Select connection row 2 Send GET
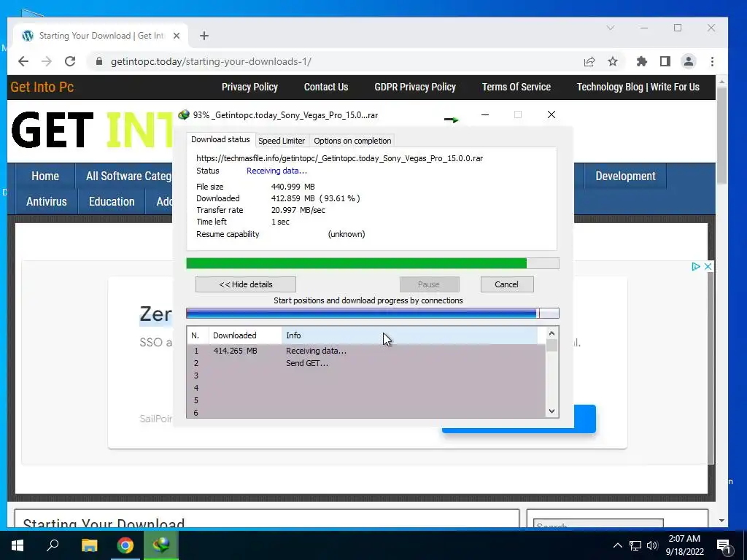Viewport: 747px width, 560px height. pyautogui.click(x=367, y=363)
